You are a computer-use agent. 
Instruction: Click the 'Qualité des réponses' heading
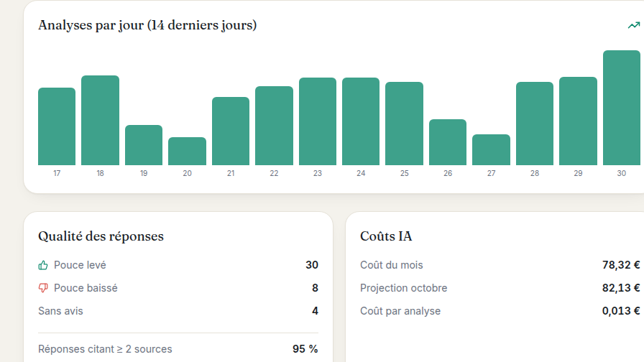101,236
